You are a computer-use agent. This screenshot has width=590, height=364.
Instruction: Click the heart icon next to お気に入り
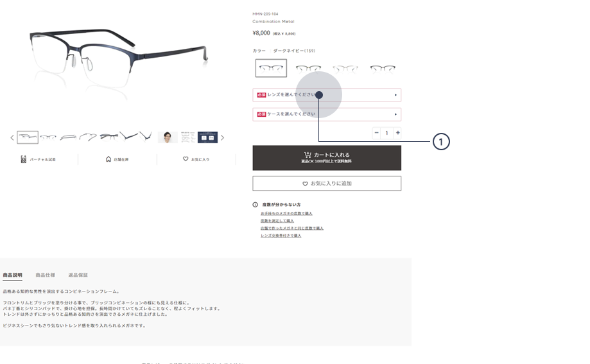pyautogui.click(x=186, y=159)
